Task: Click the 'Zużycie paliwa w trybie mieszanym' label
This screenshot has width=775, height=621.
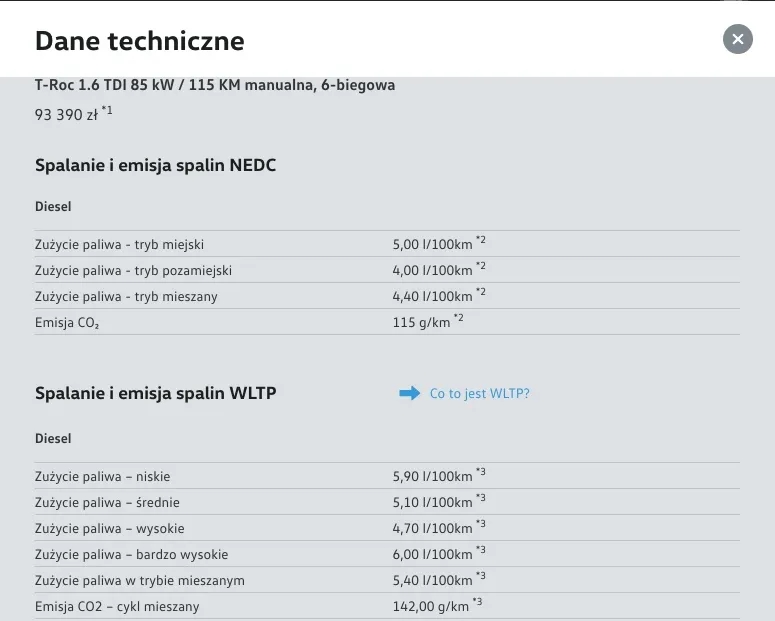Action: coord(139,581)
